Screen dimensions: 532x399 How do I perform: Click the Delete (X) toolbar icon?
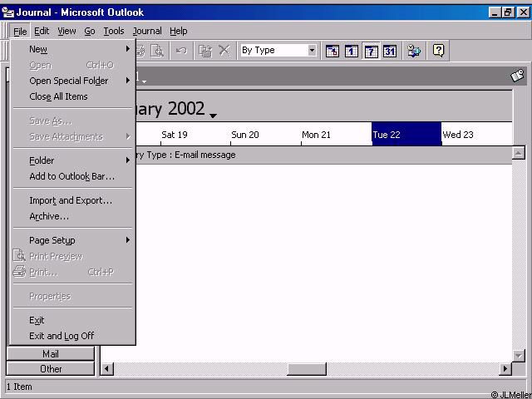[224, 51]
